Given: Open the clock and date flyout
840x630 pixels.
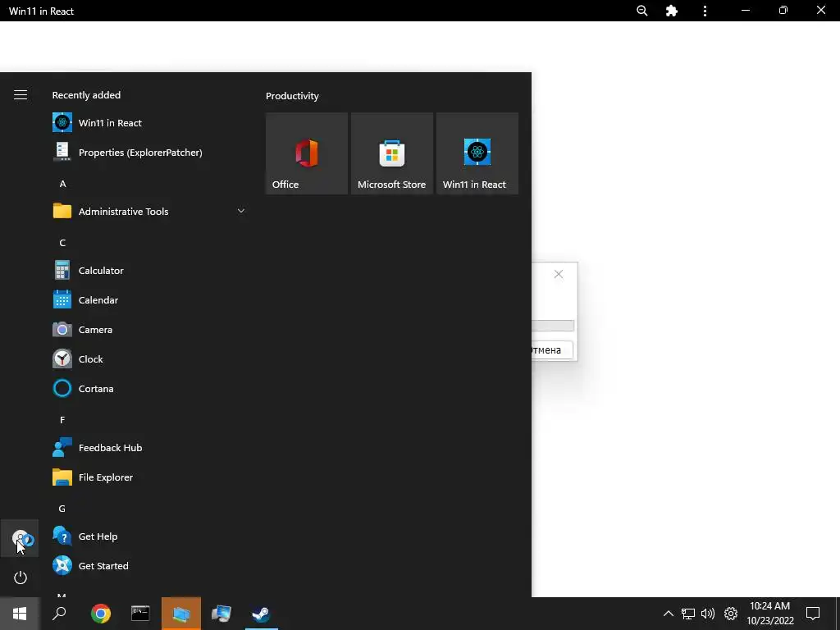Looking at the screenshot, I should pos(769,614).
